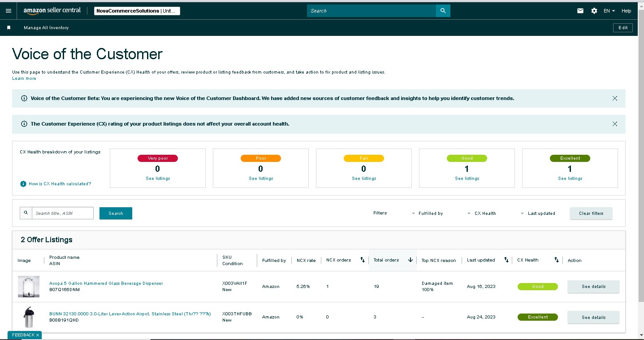See listings under Excellent
Image resolution: width=644 pixels, height=340 pixels.
click(570, 179)
